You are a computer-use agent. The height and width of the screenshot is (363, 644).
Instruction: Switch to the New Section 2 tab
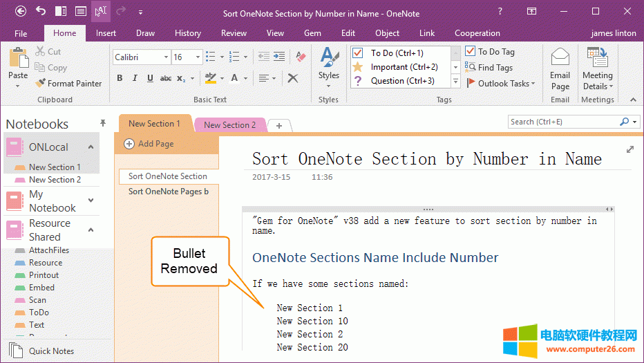click(x=229, y=125)
